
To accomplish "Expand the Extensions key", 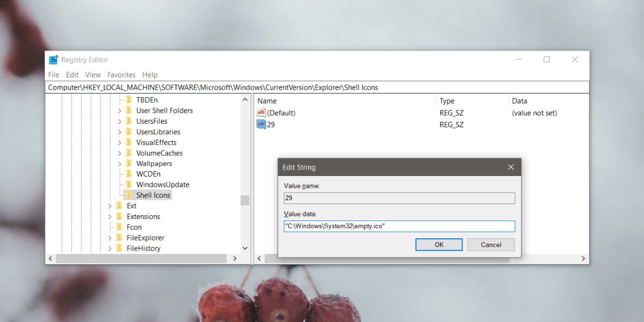I will (110, 216).
